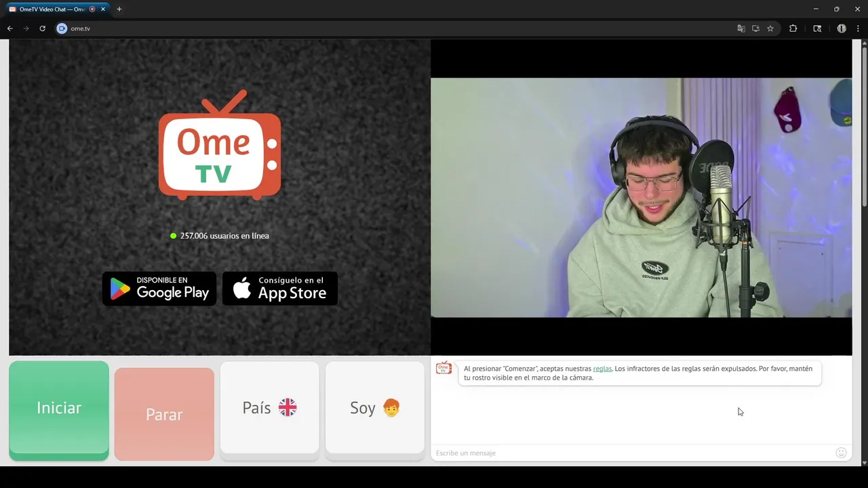This screenshot has width=868, height=488.
Task: Select the OmeTV Video Chat tab
Action: click(x=56, y=9)
